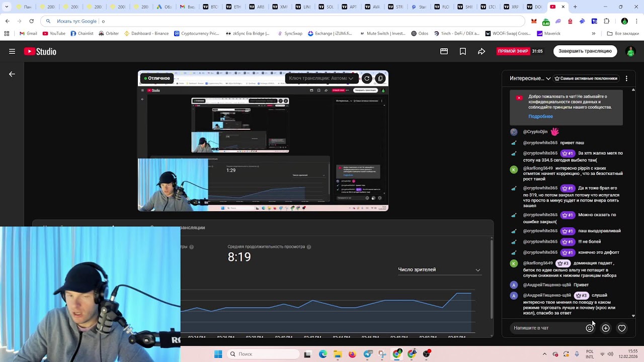644x362 pixels.
Task: Show hidden system tray icons
Action: pos(544,354)
